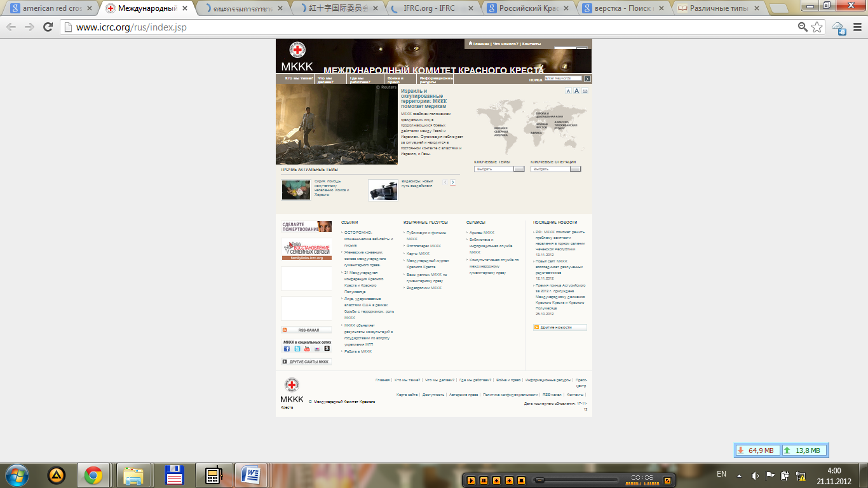Open the ICRC Facebook icon
868x488 pixels.
287,348
